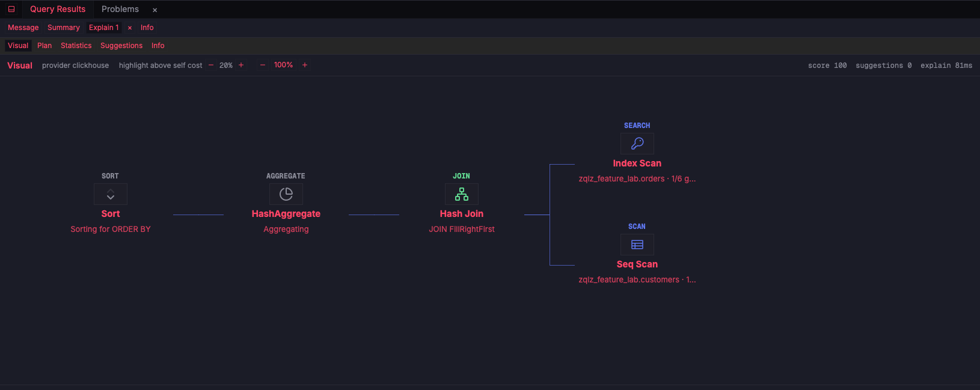Decrease the highlight self cost threshold below 20%
980x390 pixels.
coord(211,65)
